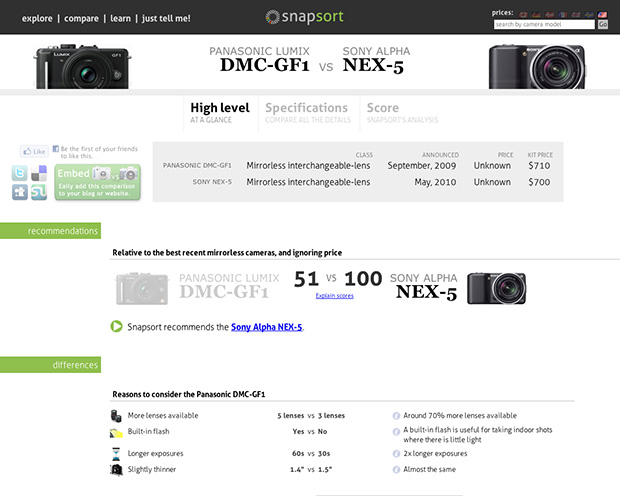The image size is (620, 496).
Task: Click the 5 lenses vs 3 lenses text
Action: 311,416
